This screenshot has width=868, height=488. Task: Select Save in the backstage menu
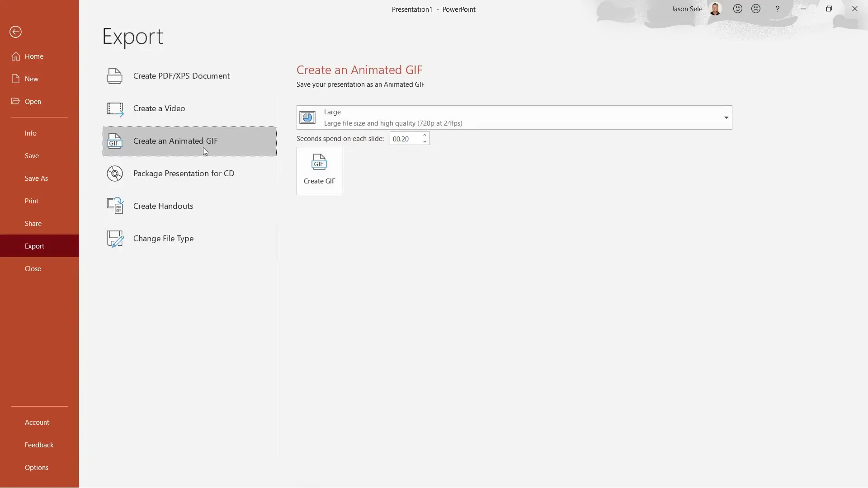(39, 156)
